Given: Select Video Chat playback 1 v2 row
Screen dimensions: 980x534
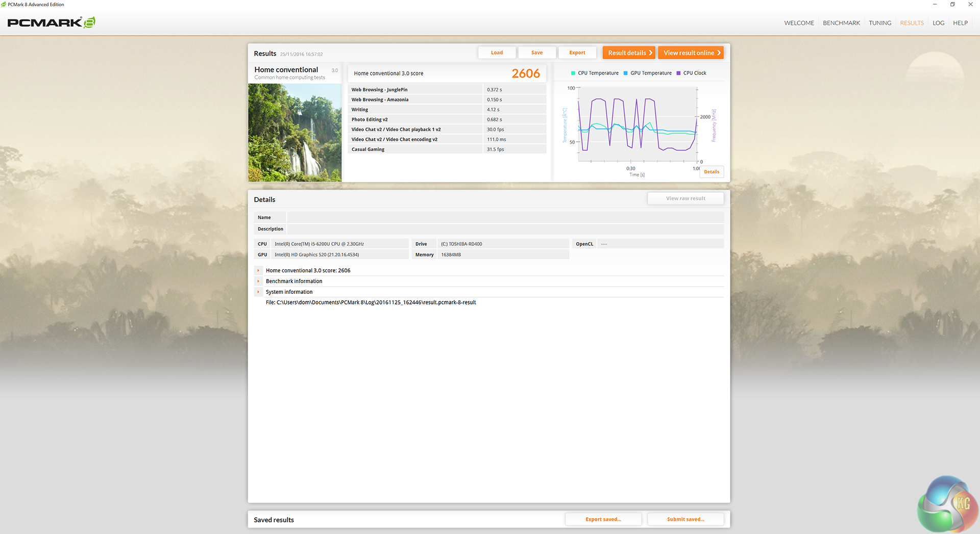Looking at the screenshot, I should tap(447, 130).
